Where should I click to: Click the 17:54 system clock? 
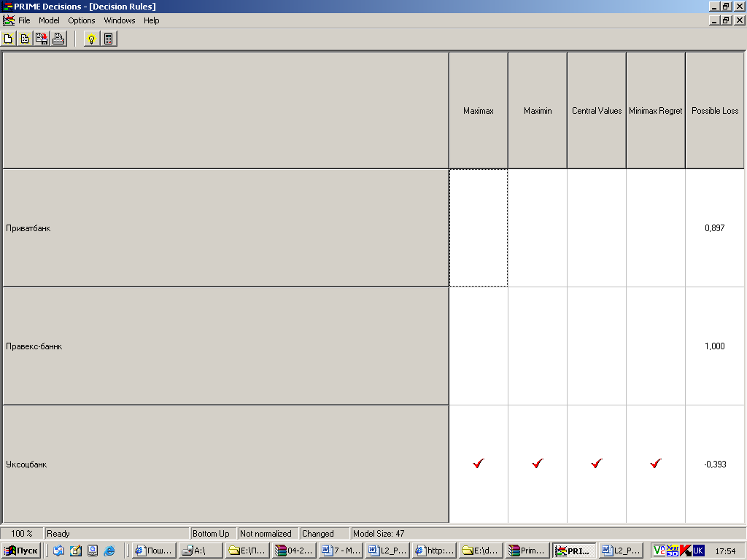tap(725, 551)
